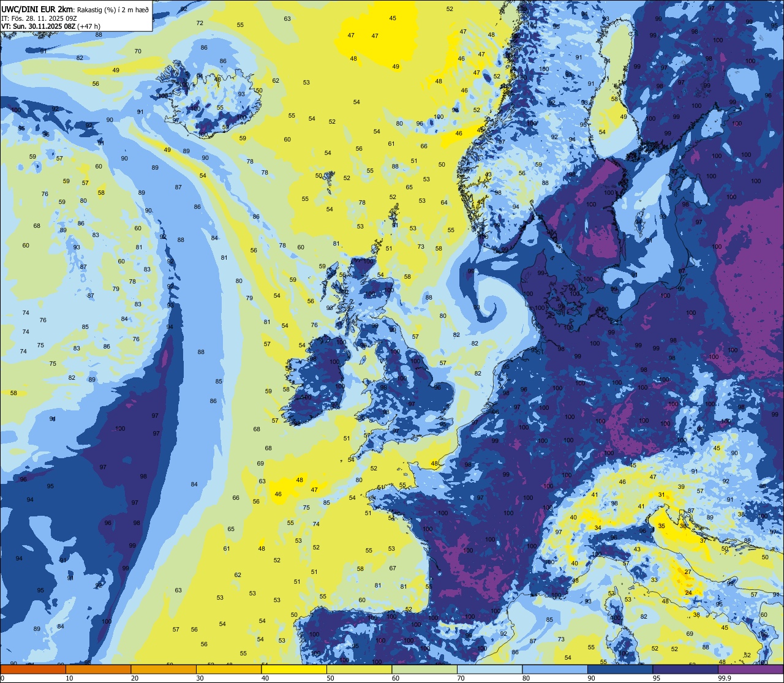Click the humidity value 27 over central Italy
Viewport: 784px width, 683px height.
click(x=688, y=572)
